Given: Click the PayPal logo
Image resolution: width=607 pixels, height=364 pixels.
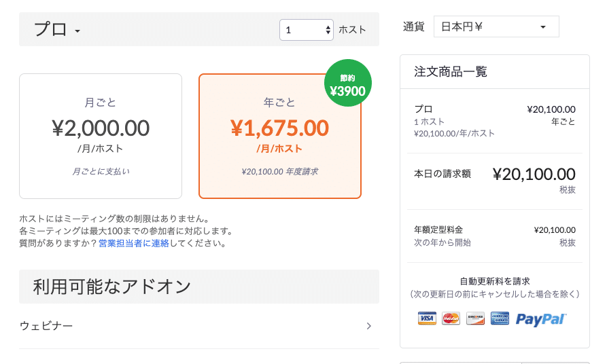Looking at the screenshot, I should point(541,319).
